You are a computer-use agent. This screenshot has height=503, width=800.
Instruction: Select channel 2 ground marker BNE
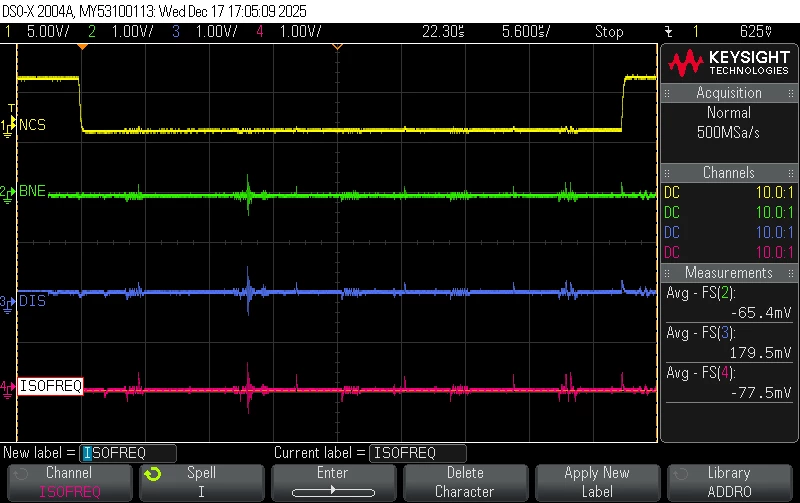(x=7, y=194)
